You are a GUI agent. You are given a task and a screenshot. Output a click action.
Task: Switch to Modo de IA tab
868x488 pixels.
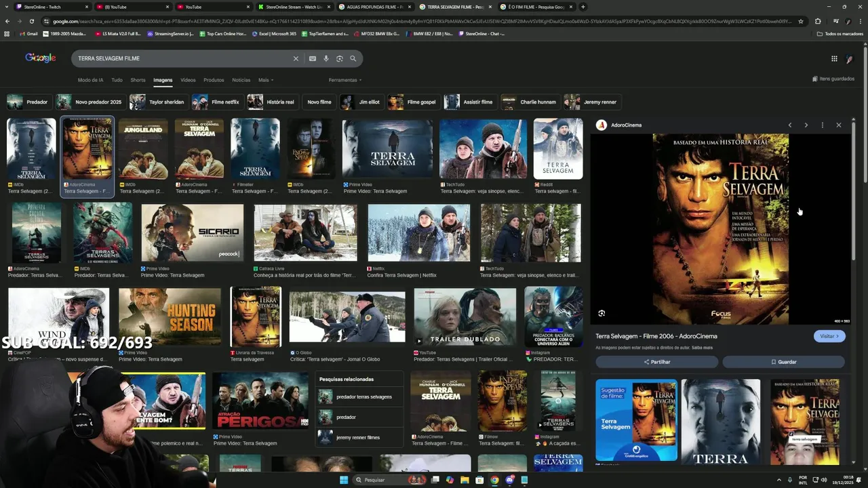[90, 80]
